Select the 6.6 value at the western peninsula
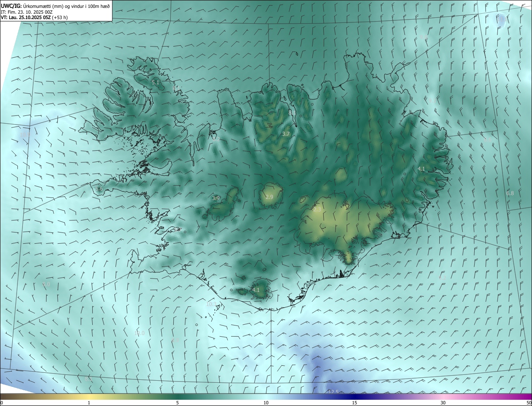Screen dimensions: 532x406 (x=99, y=189)
